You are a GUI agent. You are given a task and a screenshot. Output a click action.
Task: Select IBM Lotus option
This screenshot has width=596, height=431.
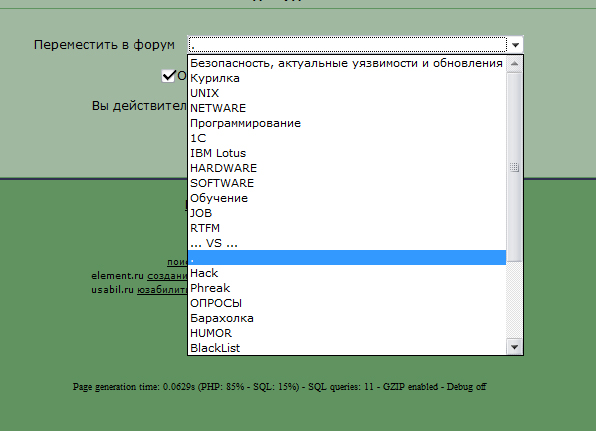(x=347, y=153)
